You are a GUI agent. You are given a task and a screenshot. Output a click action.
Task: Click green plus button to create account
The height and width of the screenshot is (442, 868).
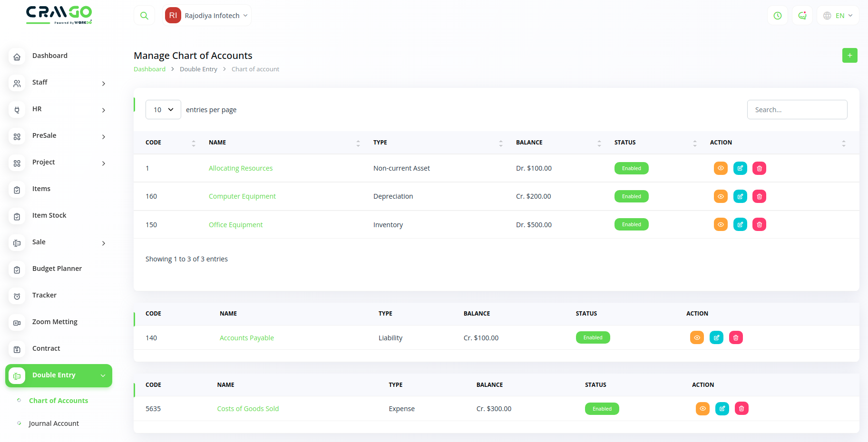(849, 56)
